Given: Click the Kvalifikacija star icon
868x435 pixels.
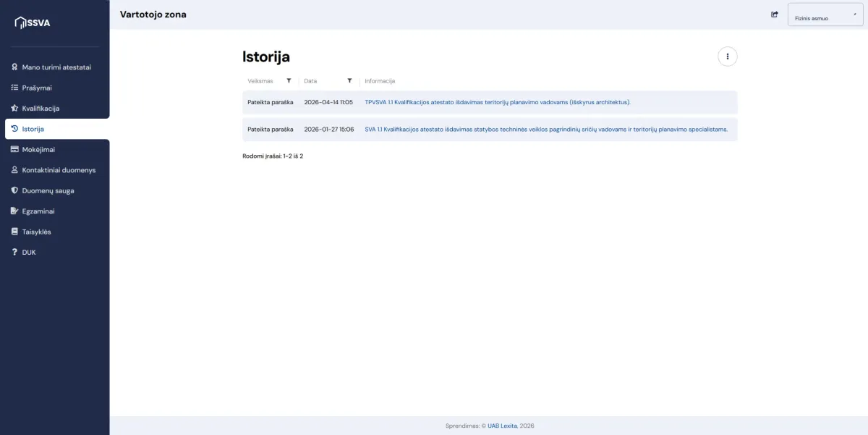Looking at the screenshot, I should point(14,109).
